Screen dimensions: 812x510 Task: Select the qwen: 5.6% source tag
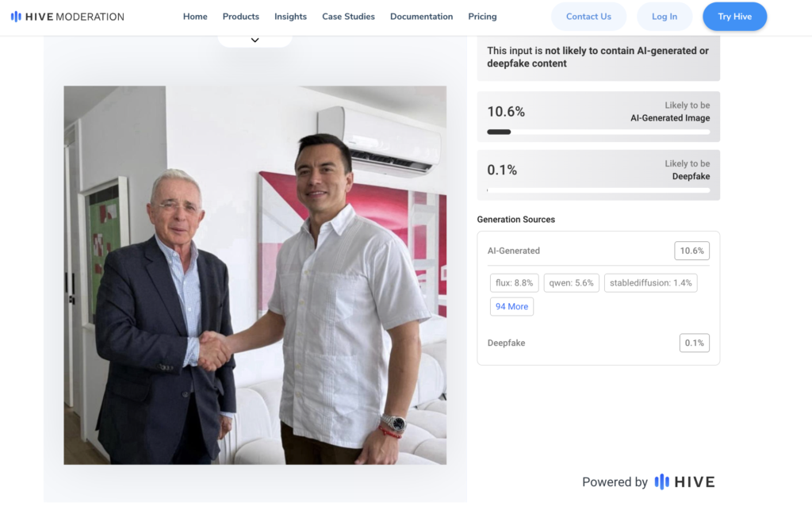[571, 283]
